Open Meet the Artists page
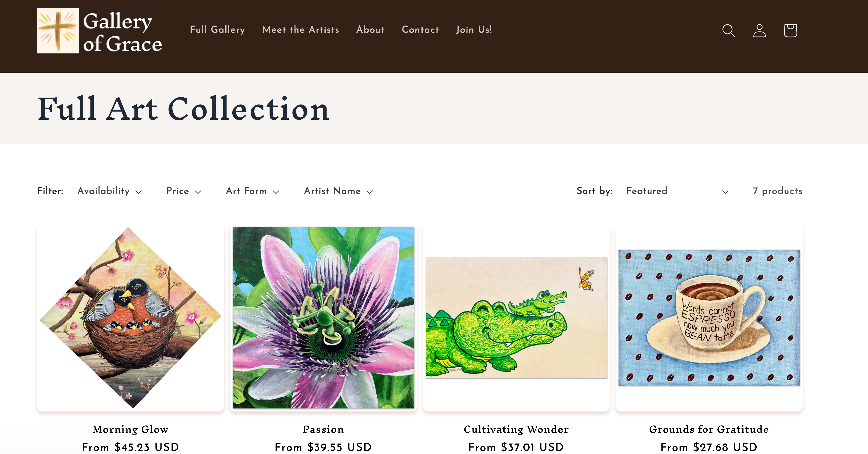Viewport: 868px width, 454px height. point(301,30)
